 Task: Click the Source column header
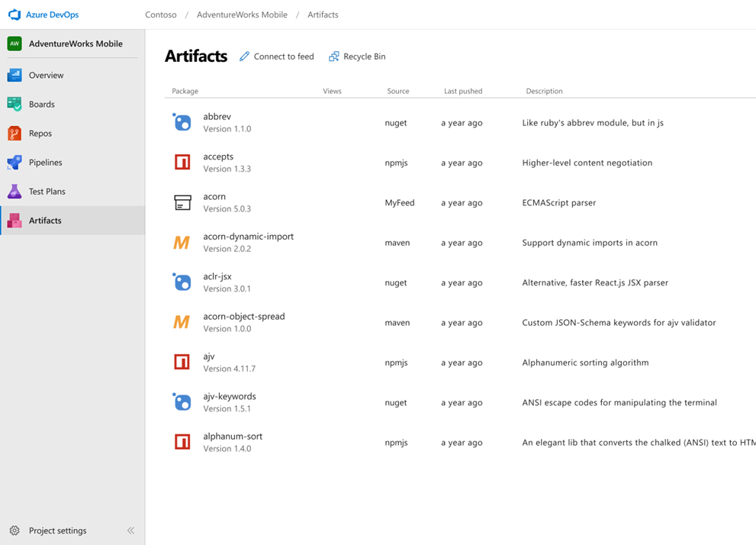pos(397,91)
